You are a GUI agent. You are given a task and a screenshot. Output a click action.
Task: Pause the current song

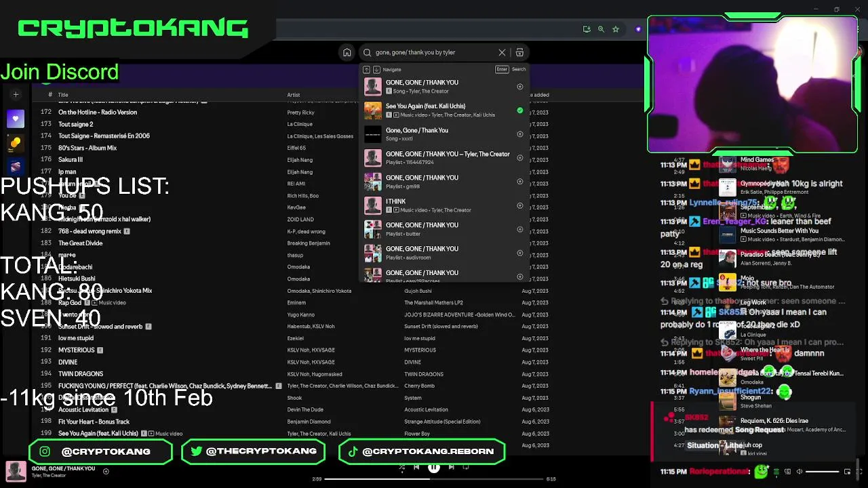coord(433,467)
